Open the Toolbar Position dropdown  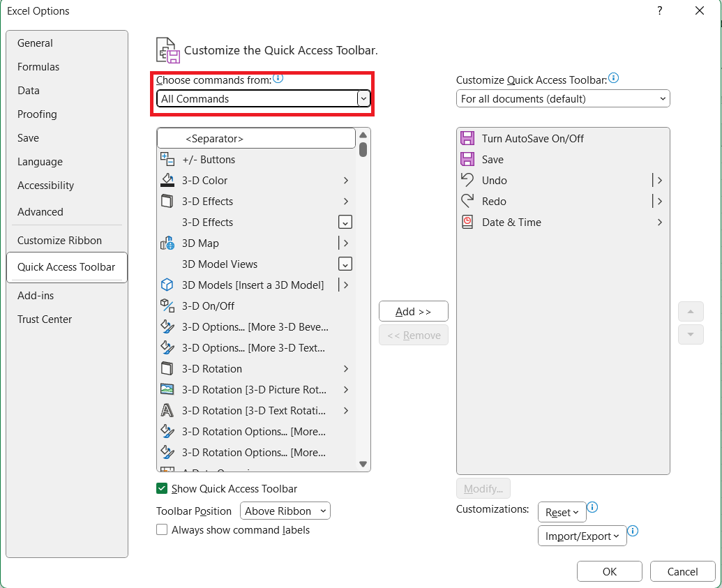[x=285, y=511]
